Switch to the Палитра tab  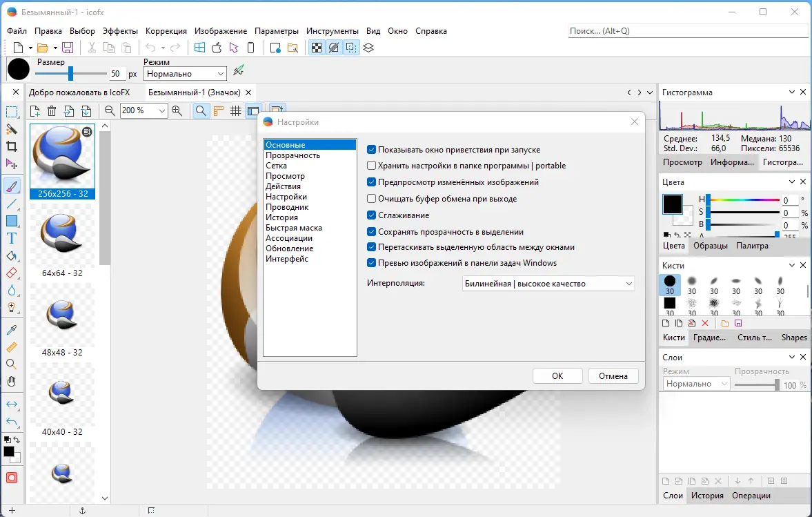(x=752, y=246)
